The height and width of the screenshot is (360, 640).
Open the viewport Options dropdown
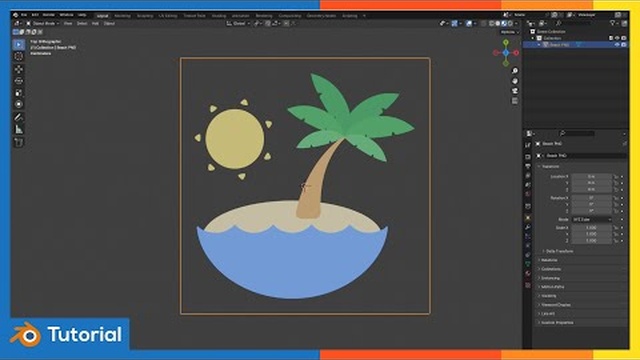(x=509, y=32)
